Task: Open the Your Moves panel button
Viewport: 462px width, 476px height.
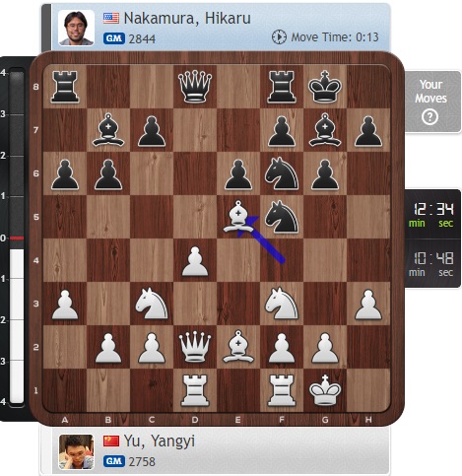Action: (x=432, y=102)
